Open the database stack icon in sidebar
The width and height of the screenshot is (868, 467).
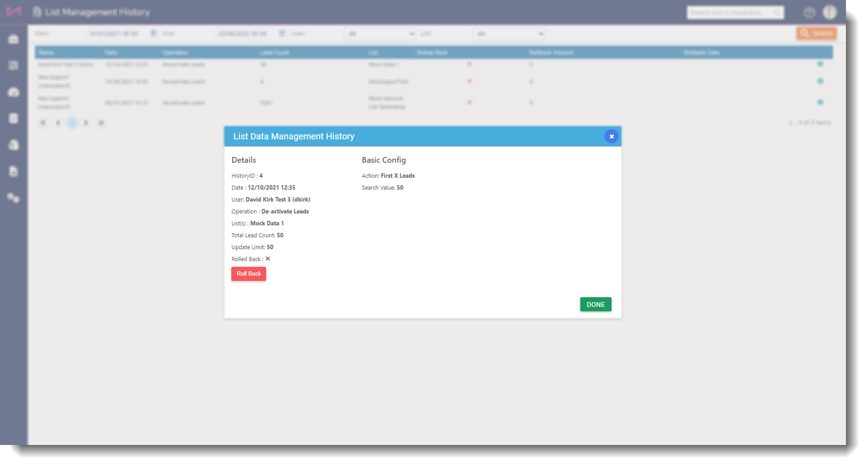click(14, 118)
